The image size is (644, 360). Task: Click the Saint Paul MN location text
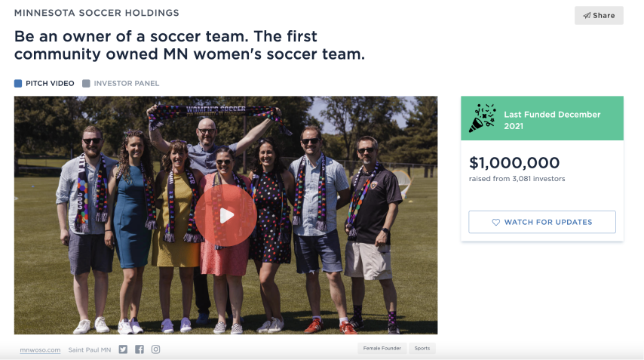click(90, 350)
